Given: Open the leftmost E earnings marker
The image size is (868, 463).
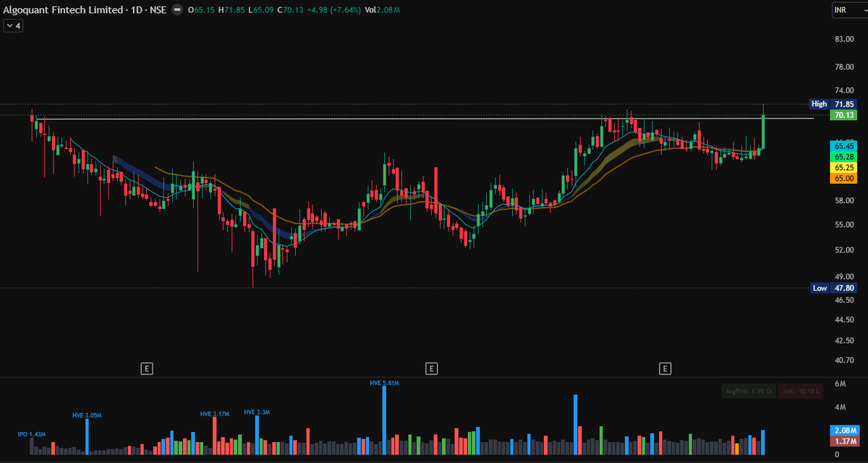Looking at the screenshot, I should click(146, 369).
